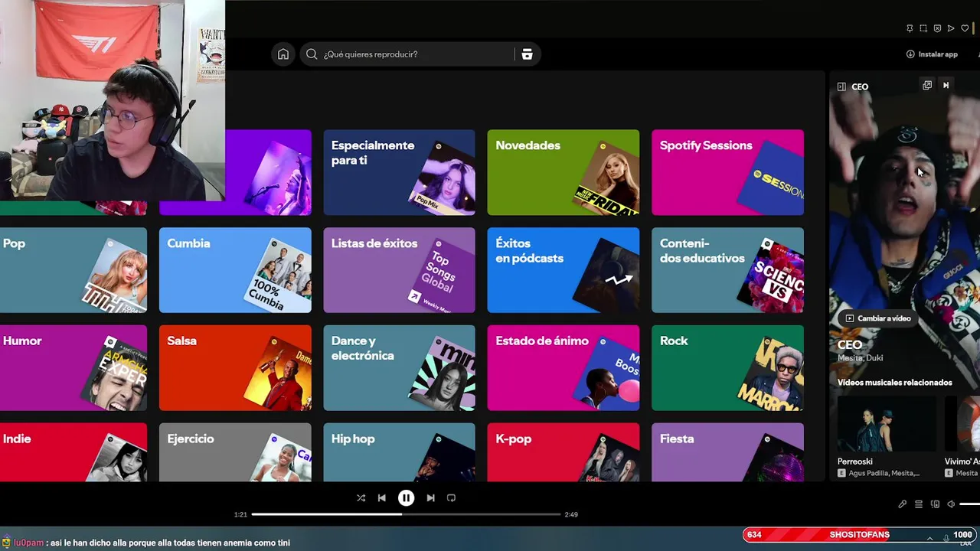Open the Indie category card
The height and width of the screenshot is (551, 980).
tap(73, 452)
